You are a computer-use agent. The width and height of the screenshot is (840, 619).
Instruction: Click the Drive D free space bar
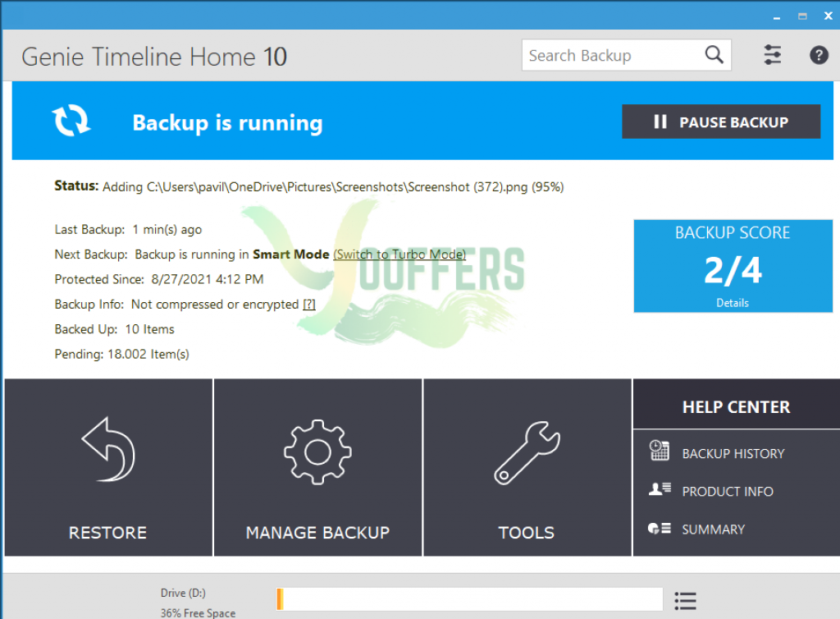(x=469, y=599)
